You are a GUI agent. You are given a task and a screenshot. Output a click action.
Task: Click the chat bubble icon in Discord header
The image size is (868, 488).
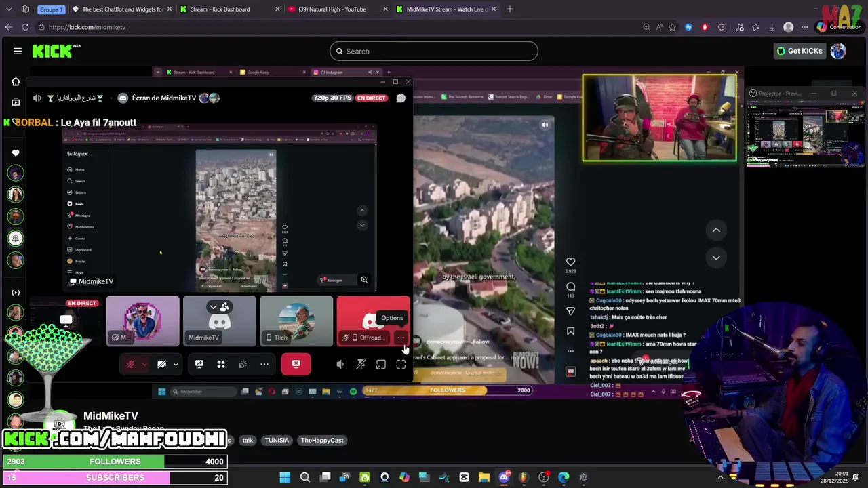click(401, 98)
